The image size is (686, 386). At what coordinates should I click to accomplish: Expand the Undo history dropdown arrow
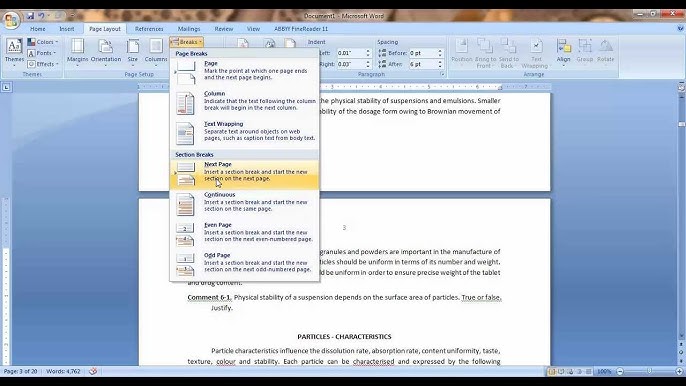tap(48, 16)
